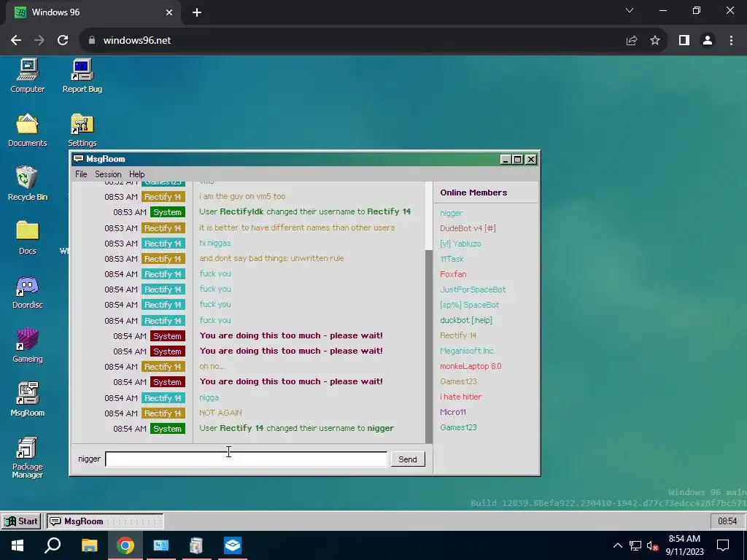This screenshot has width=747, height=560.
Task: Click the 'NOT AGAIN' chat message
Action: tap(220, 413)
